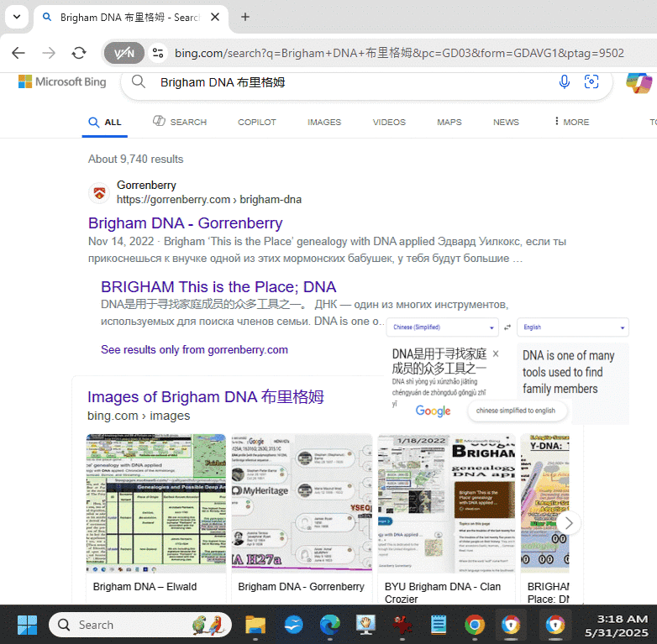Image resolution: width=657 pixels, height=644 pixels.
Task: Switch to the MAPS tab
Action: 449,123
